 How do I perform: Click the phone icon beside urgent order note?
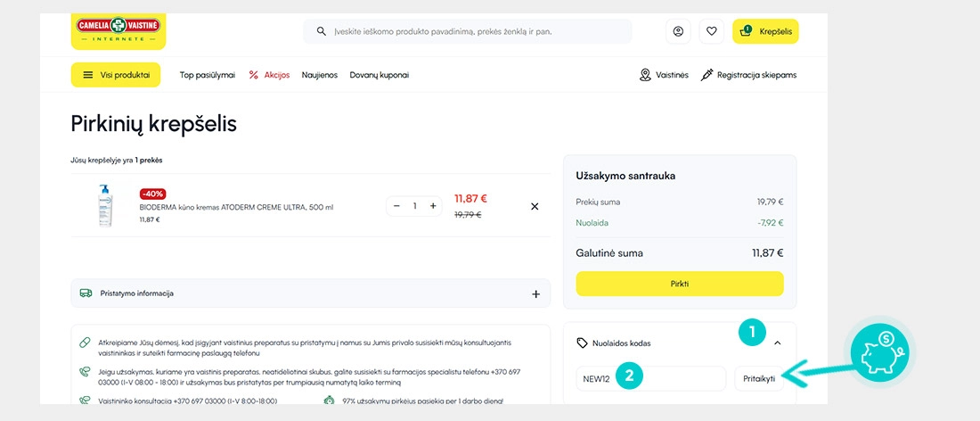[x=85, y=372]
